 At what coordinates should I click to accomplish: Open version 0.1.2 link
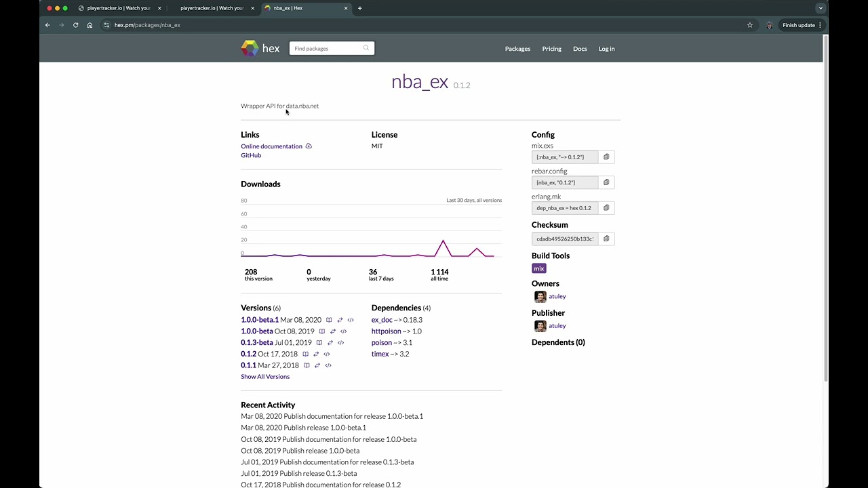point(248,354)
